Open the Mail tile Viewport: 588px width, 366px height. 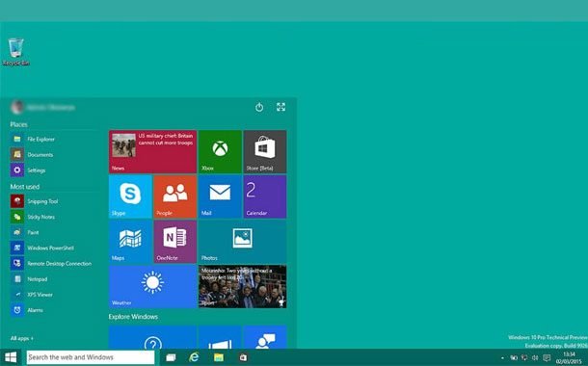pyautogui.click(x=220, y=196)
